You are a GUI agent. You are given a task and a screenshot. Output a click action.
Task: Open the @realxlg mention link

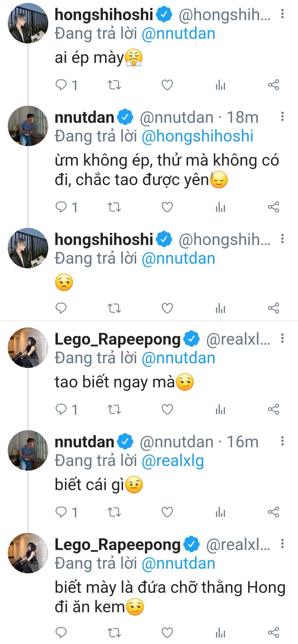click(172, 461)
